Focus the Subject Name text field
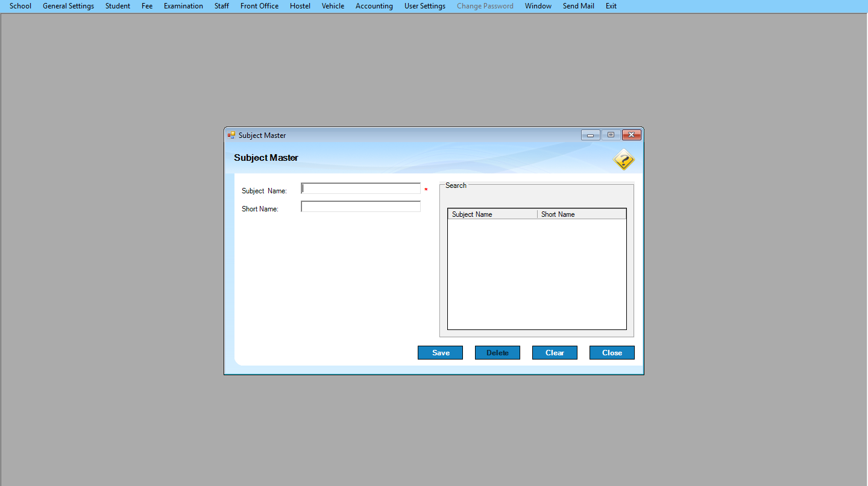Image resolution: width=868 pixels, height=486 pixels. tap(360, 188)
